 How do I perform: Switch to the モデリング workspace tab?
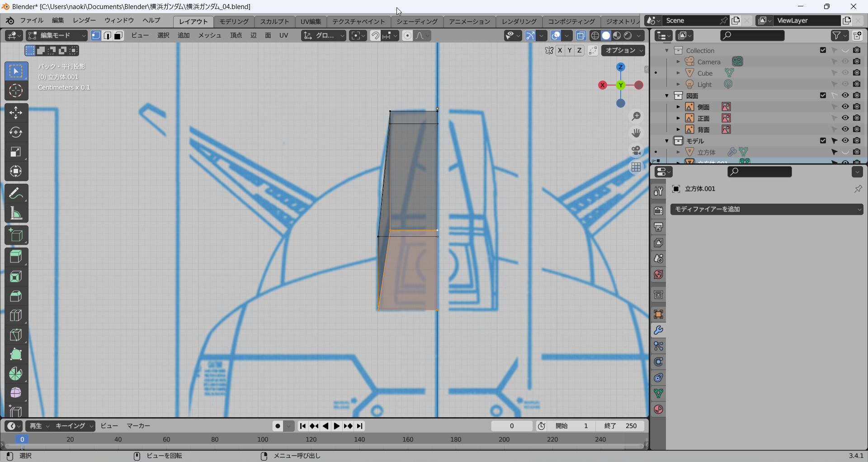pyautogui.click(x=234, y=21)
